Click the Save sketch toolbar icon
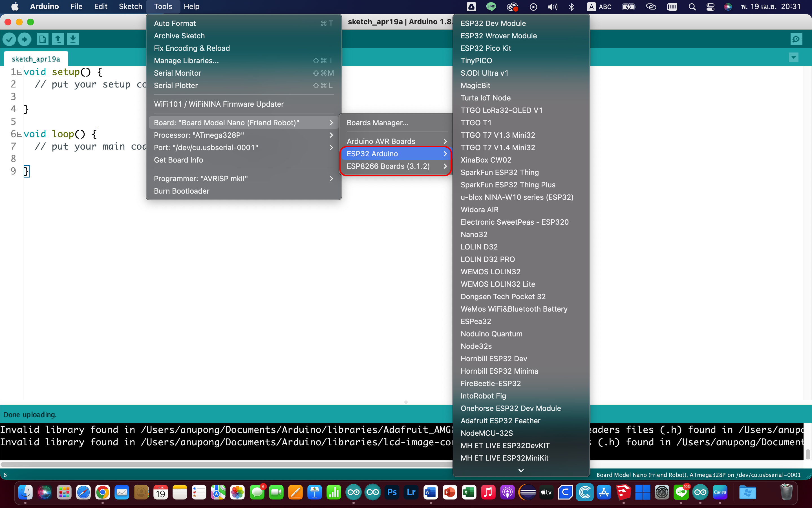This screenshot has height=508, width=812. (x=73, y=39)
